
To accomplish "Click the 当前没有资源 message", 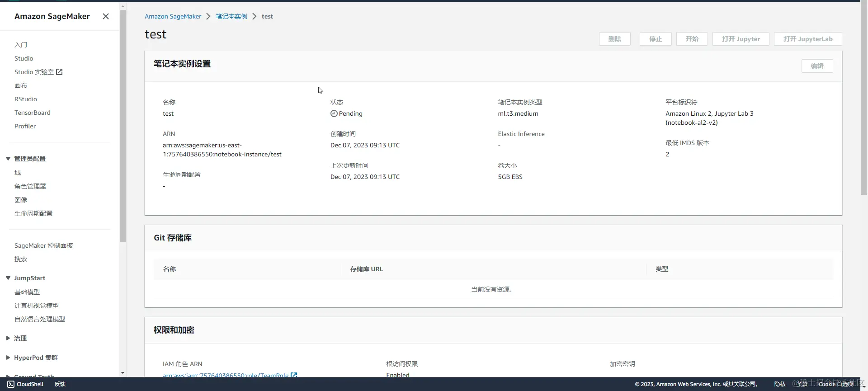I will 492,289.
